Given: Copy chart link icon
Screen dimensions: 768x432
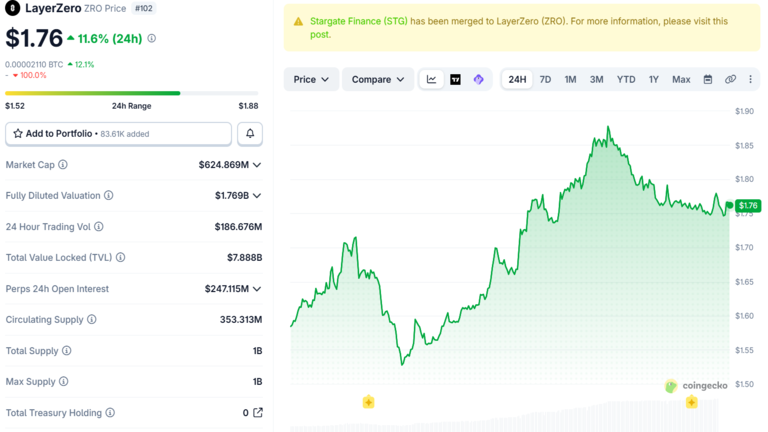Looking at the screenshot, I should pos(730,79).
